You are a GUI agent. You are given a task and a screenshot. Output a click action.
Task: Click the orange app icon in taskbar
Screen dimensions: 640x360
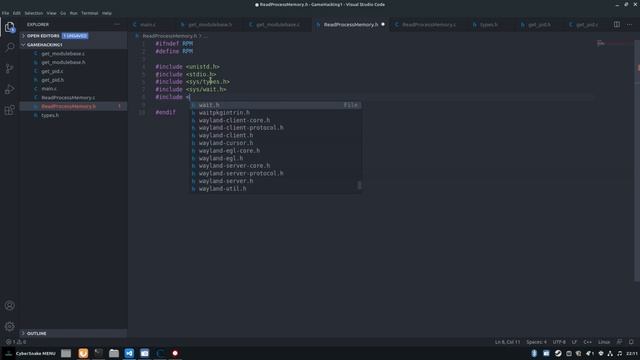83,353
